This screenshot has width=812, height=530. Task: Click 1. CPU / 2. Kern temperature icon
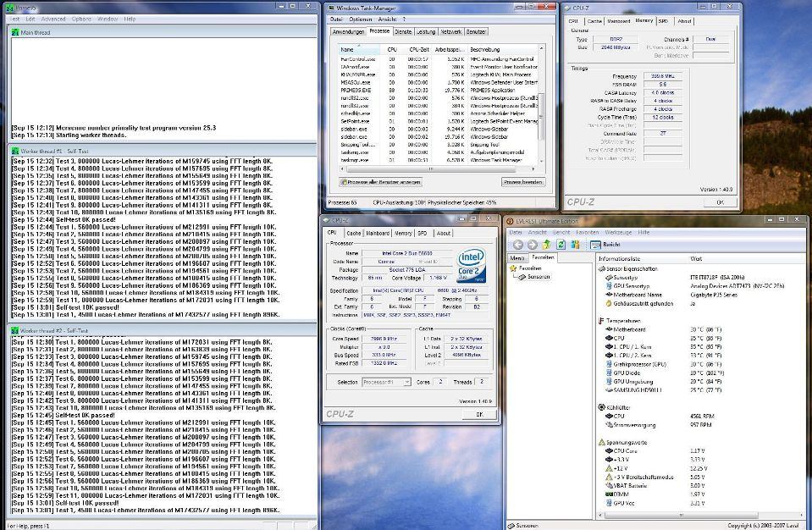tap(609, 356)
